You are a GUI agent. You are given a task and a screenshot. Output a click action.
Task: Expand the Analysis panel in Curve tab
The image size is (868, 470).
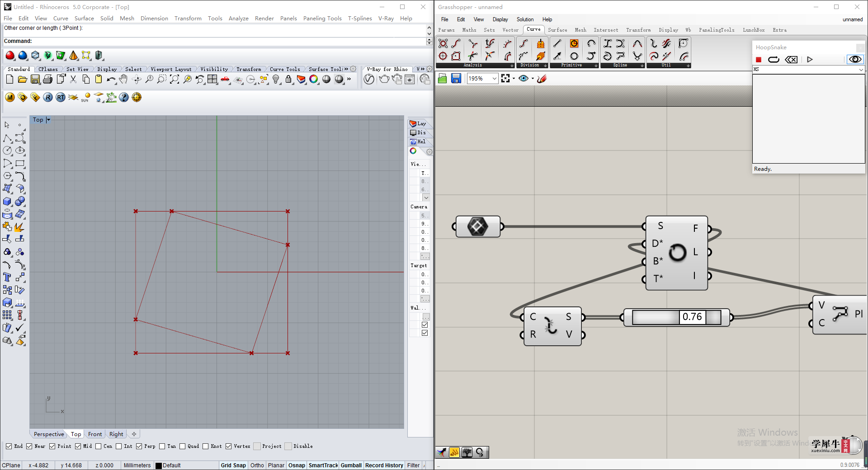pos(512,66)
